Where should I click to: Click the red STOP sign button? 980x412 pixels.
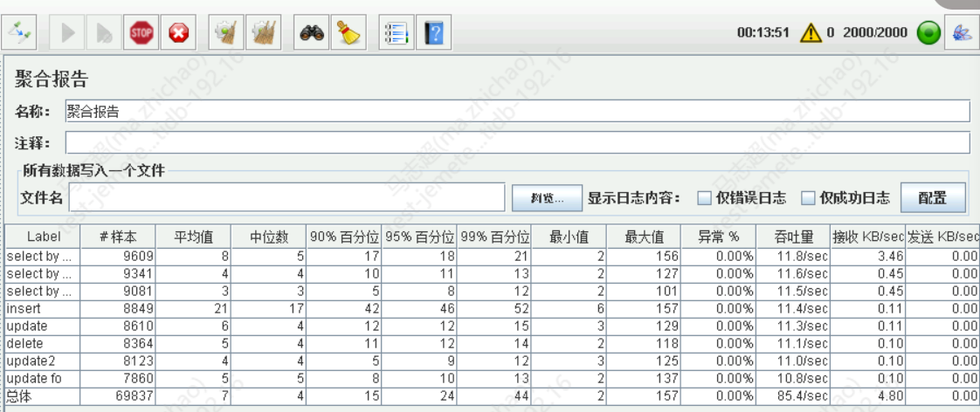point(141,32)
